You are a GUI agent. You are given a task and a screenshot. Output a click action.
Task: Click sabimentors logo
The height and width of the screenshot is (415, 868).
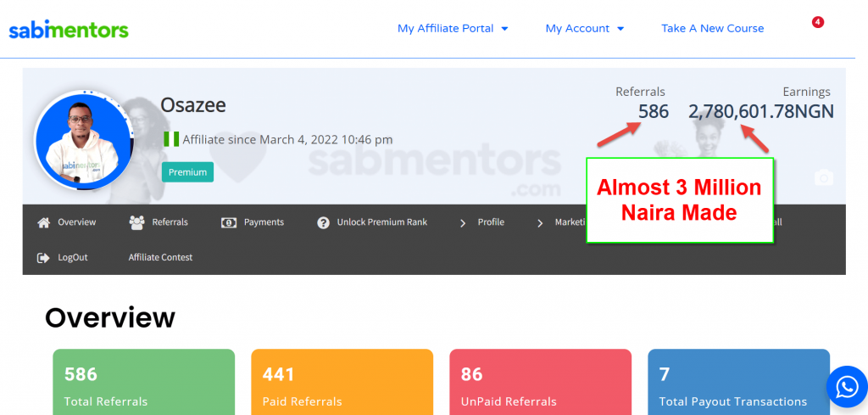69,29
